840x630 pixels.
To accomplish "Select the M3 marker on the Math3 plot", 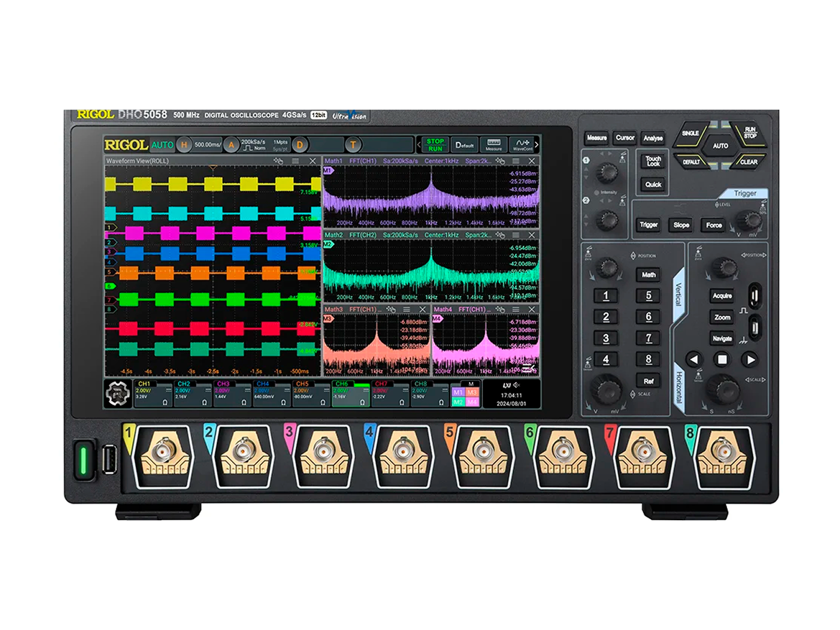I will [x=328, y=319].
